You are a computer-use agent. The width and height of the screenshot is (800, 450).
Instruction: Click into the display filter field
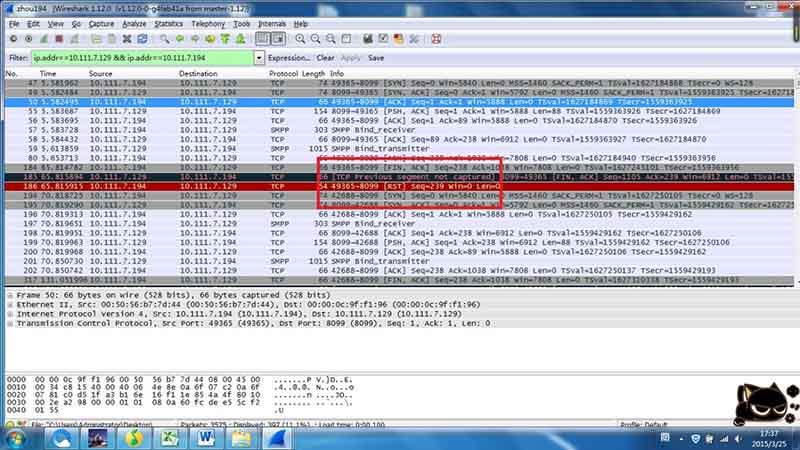[143, 58]
